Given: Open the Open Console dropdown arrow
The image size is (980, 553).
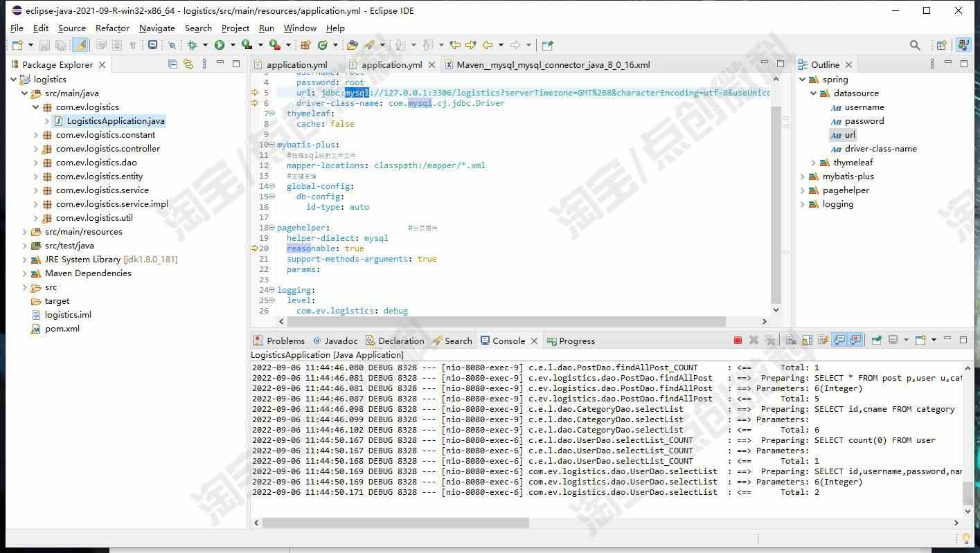Looking at the screenshot, I should [x=934, y=341].
